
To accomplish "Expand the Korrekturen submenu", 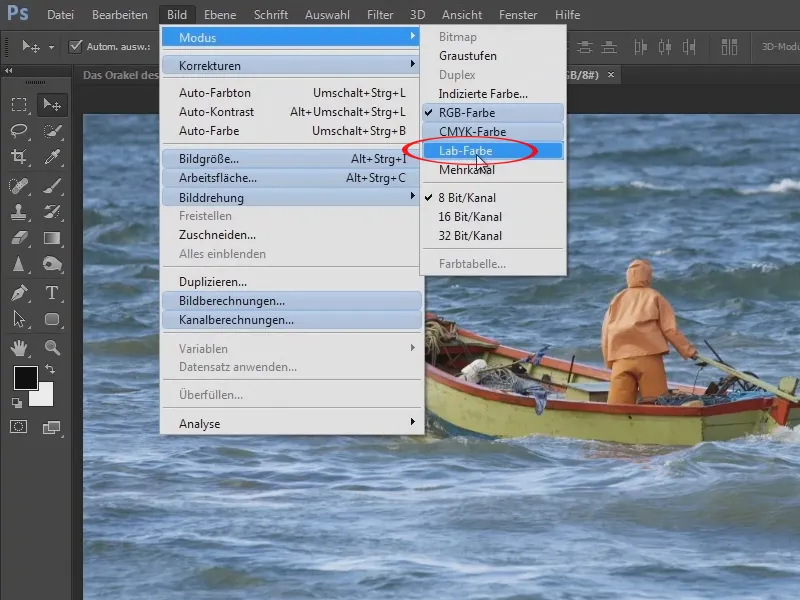I will 291,65.
